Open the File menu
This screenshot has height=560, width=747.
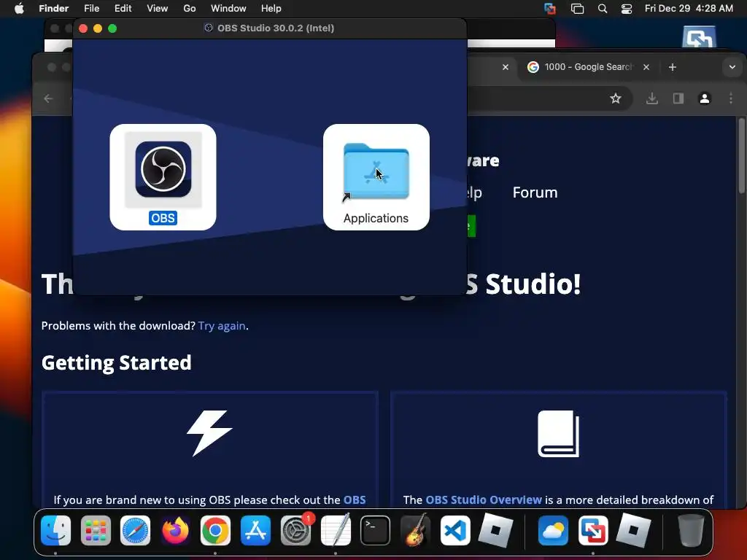(x=91, y=9)
